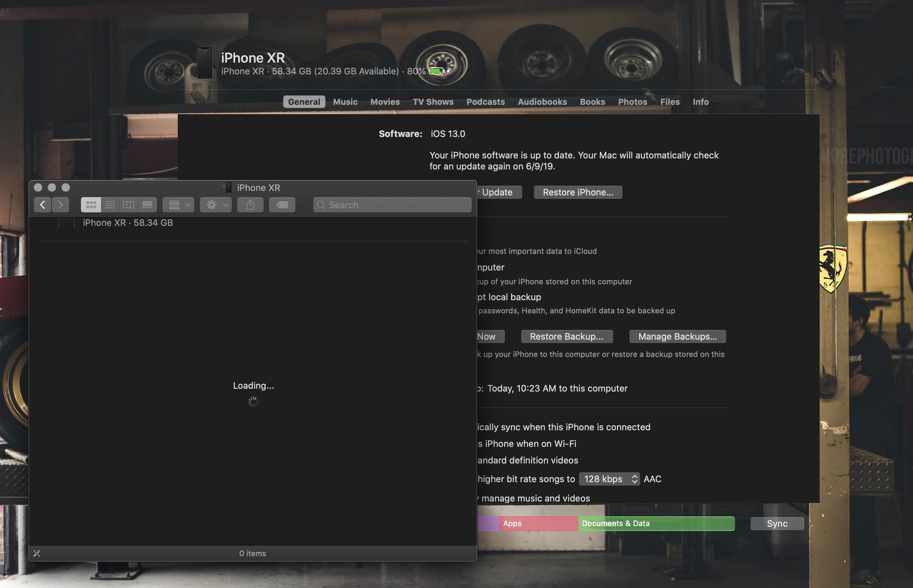Open the gear Action menu
Viewport: 913px width, 588px height.
coord(216,205)
